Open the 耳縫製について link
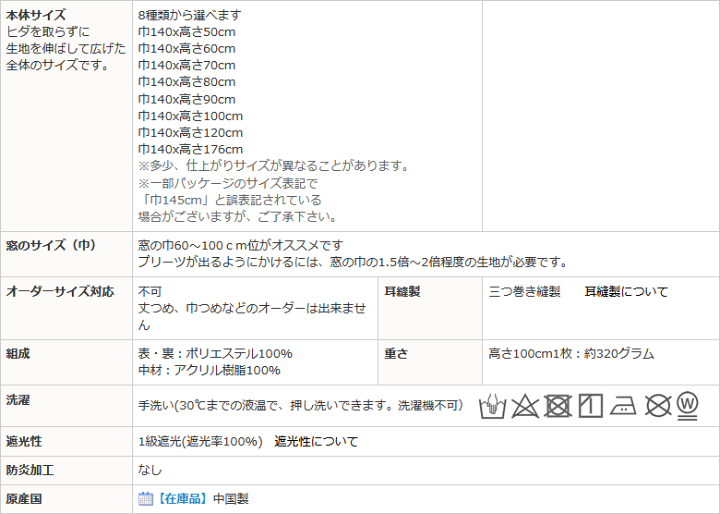The height and width of the screenshot is (514, 720). pyautogui.click(x=626, y=292)
